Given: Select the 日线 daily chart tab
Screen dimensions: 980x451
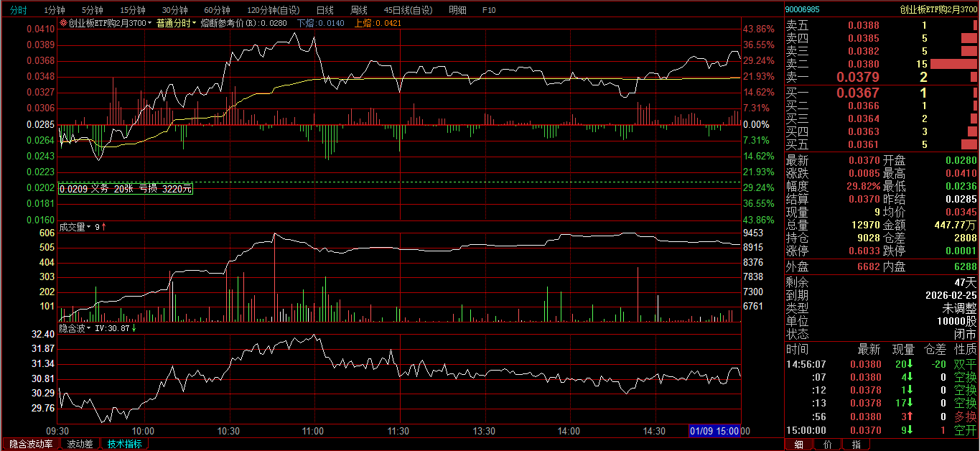Looking at the screenshot, I should [x=325, y=10].
